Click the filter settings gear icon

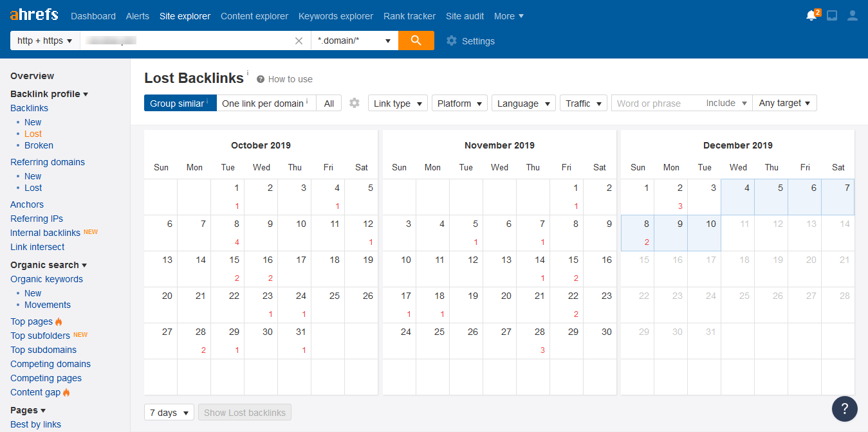pos(355,103)
